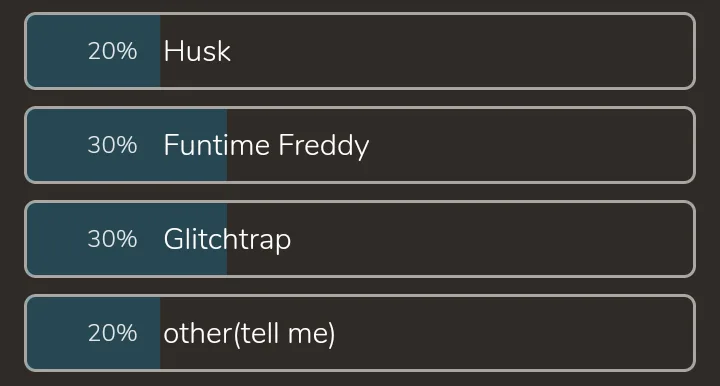Click the 30% label beside Funtime Freddy
720x386 pixels.
tap(112, 145)
